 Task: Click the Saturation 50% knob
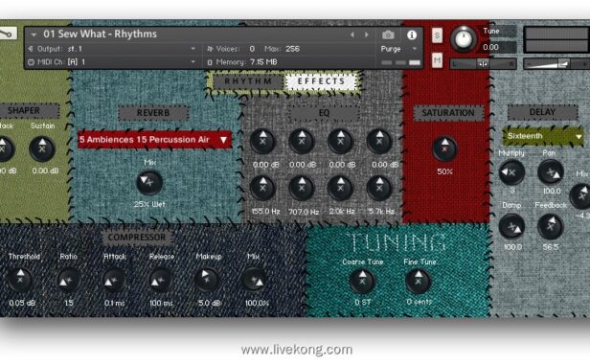tap(444, 148)
